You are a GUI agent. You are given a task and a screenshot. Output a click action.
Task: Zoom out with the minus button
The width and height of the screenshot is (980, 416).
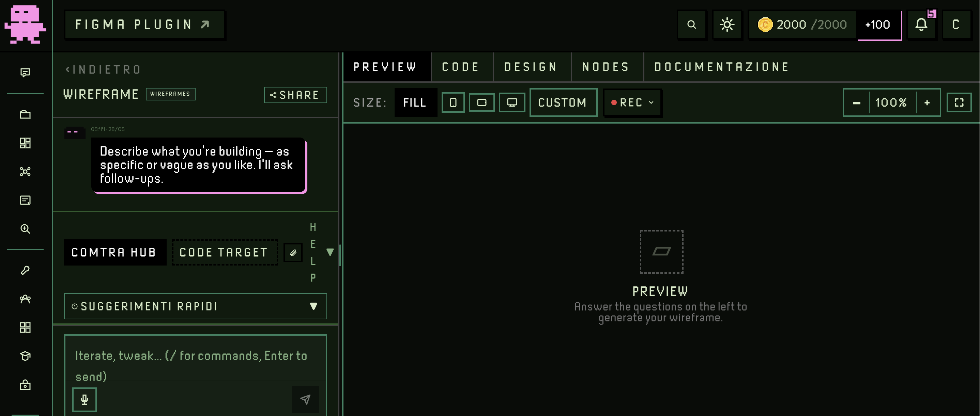click(x=856, y=102)
